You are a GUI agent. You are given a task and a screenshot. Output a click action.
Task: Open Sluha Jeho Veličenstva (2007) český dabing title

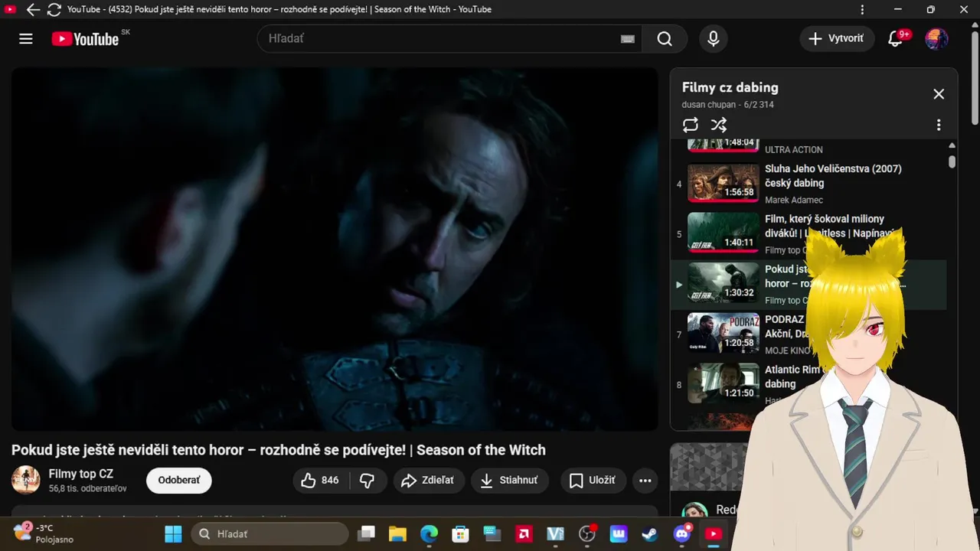[833, 176]
